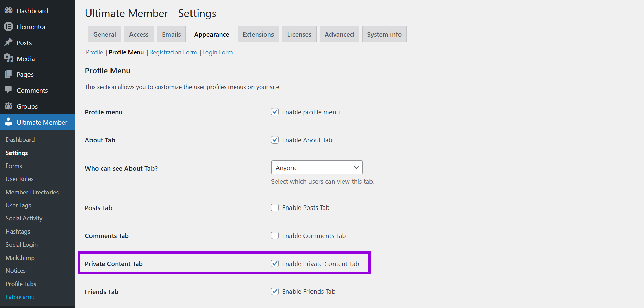Check Enable Comments Tab
Image resolution: width=644 pixels, height=308 pixels.
pos(275,235)
